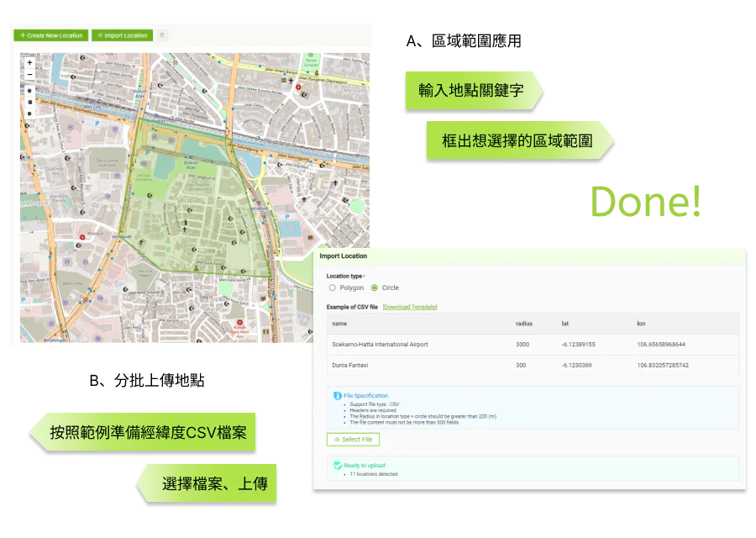Click the 'lat' column header
Screen dimensions: 756x538
pyautogui.click(x=565, y=324)
